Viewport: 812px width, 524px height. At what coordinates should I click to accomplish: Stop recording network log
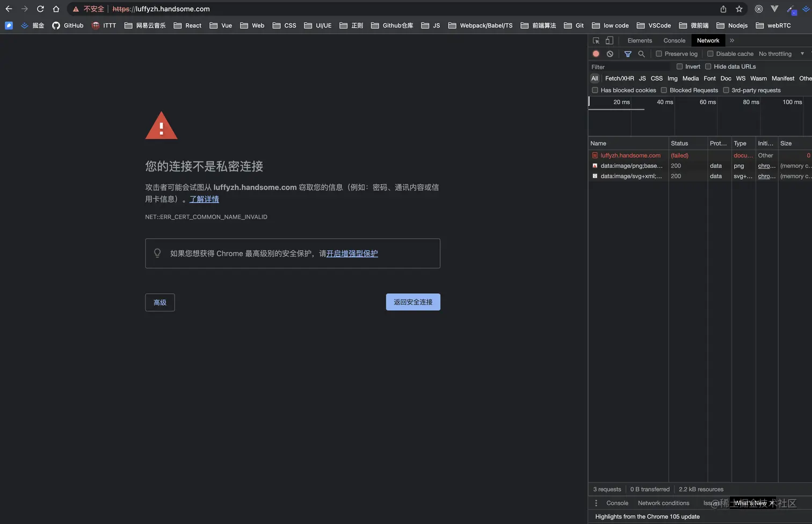pyautogui.click(x=596, y=54)
